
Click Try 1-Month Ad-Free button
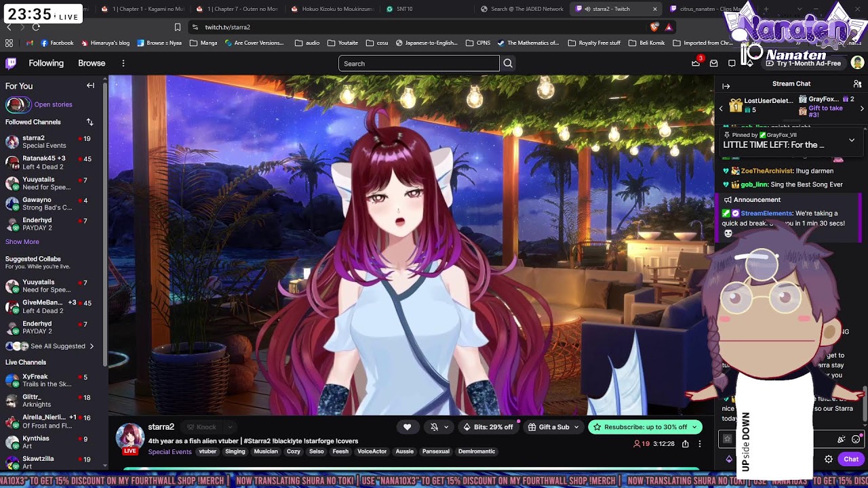(x=804, y=63)
